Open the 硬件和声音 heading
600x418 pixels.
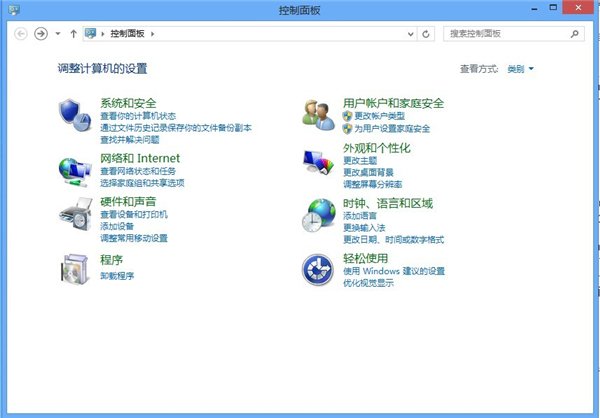tap(128, 201)
